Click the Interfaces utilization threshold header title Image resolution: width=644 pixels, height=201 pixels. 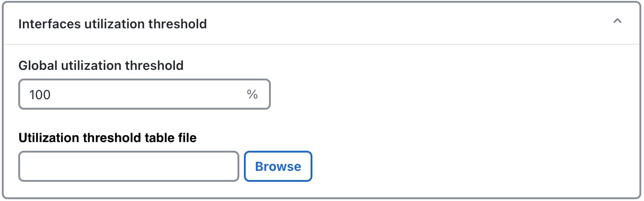pos(112,24)
